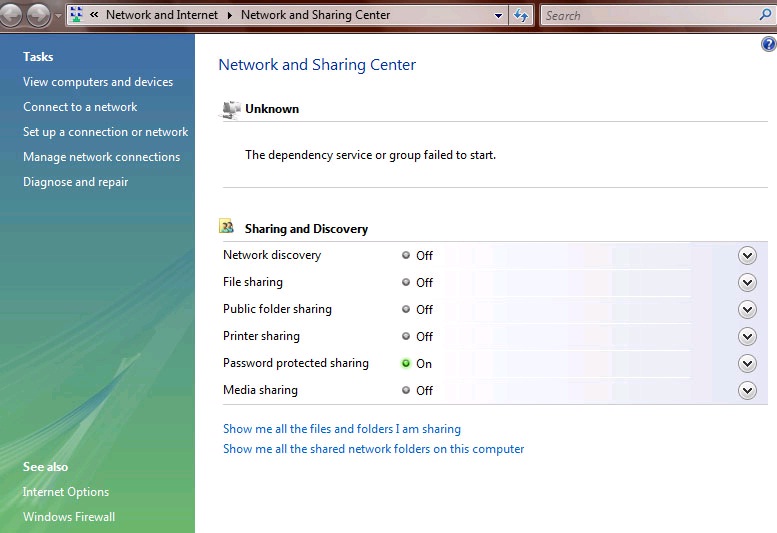Screen dimensions: 777x533
Task: Expand the Public folder sharing settings
Action: [x=747, y=310]
